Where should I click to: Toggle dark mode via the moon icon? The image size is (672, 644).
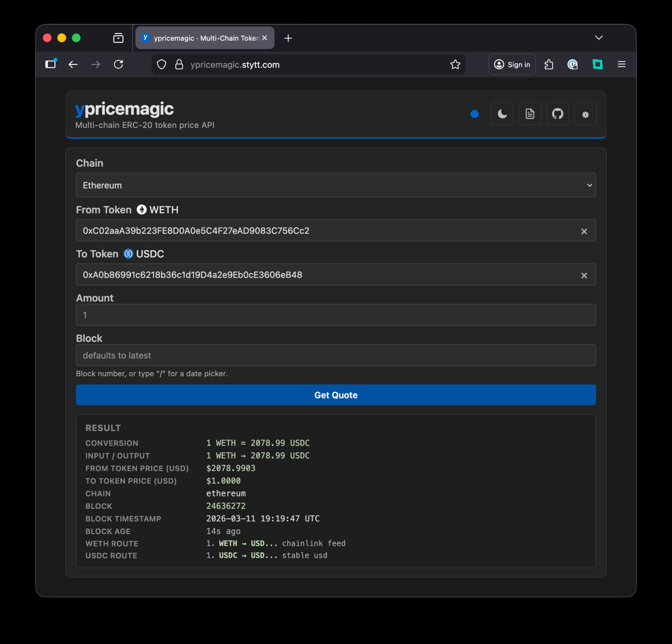[x=502, y=114]
